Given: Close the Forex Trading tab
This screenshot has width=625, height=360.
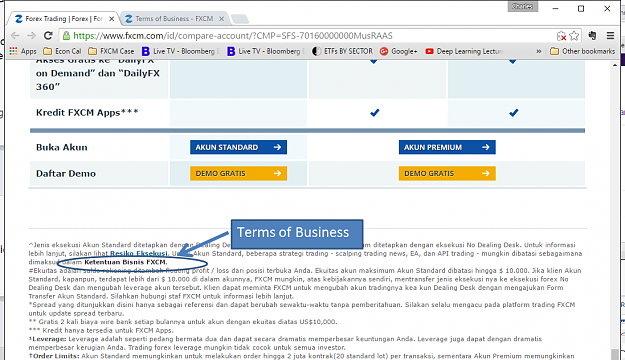Looking at the screenshot, I should coord(112,19).
